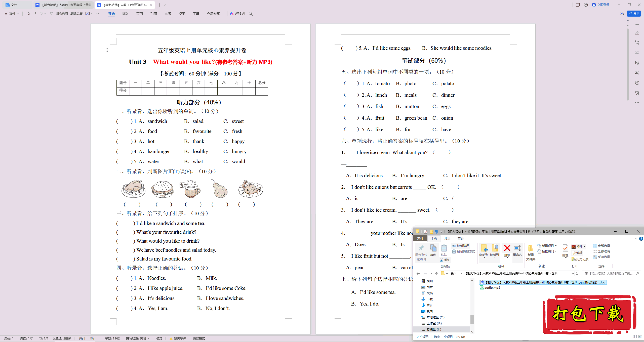The height and width of the screenshot is (342, 644).
Task: Open the 文件 menu dropdown in WPS
Action: 12,14
